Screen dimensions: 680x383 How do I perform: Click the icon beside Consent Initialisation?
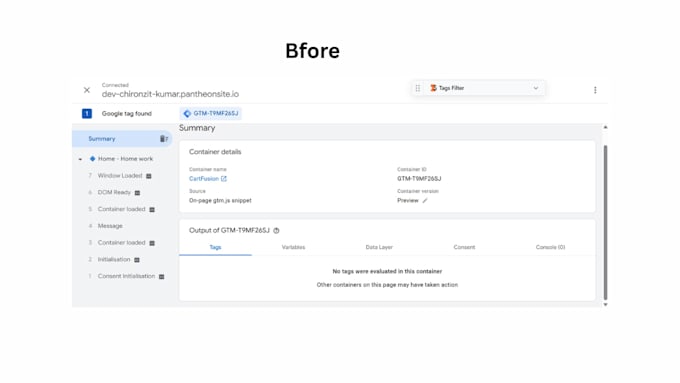[162, 277]
